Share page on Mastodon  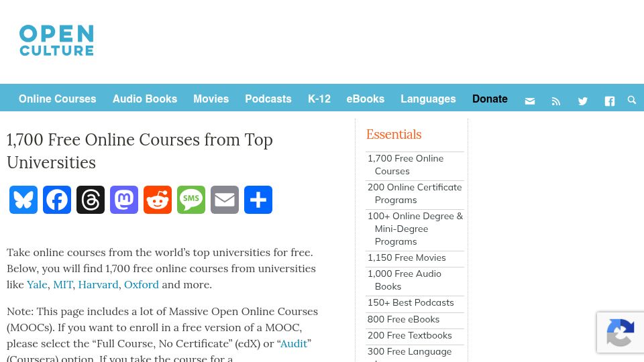click(124, 200)
